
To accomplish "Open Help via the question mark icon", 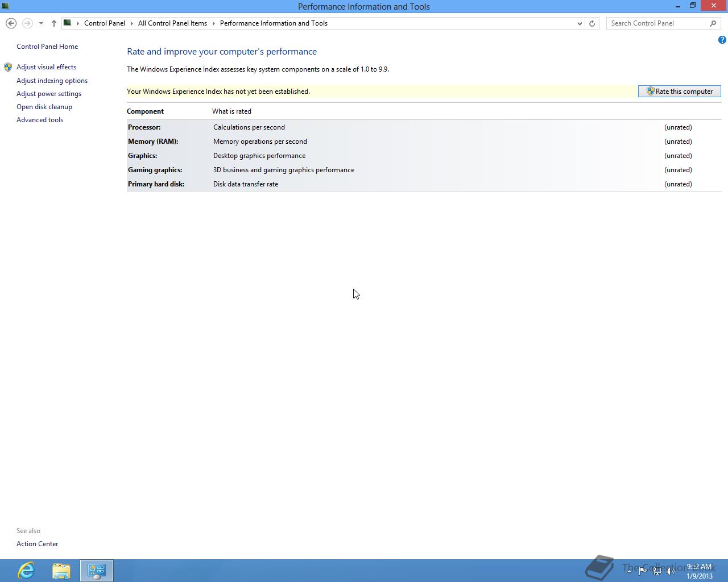I will click(x=722, y=40).
